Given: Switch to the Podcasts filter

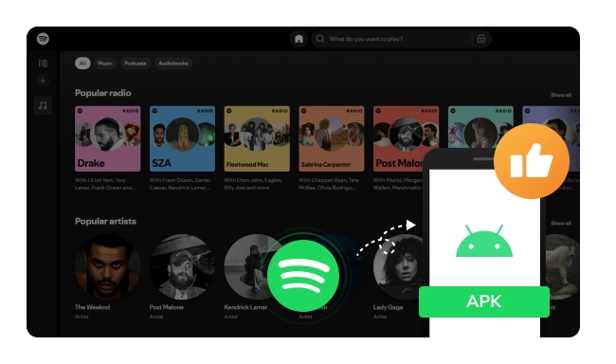Looking at the screenshot, I should point(136,63).
